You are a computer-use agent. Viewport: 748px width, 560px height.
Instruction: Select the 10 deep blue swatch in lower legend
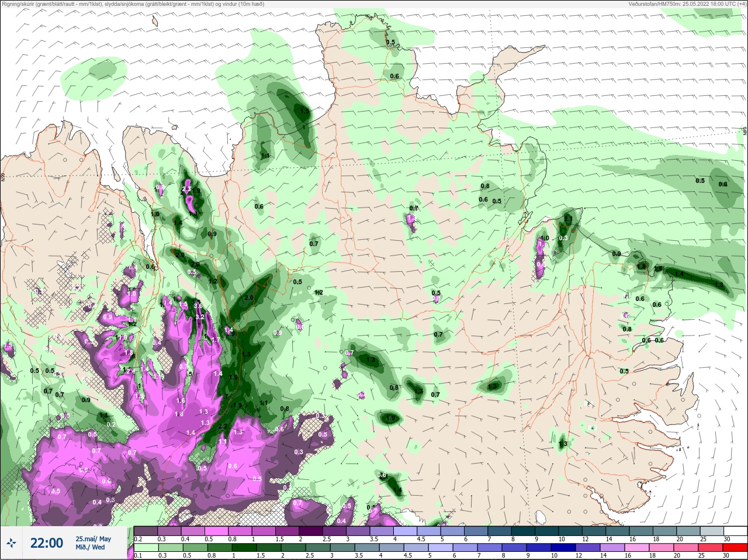click(x=565, y=548)
